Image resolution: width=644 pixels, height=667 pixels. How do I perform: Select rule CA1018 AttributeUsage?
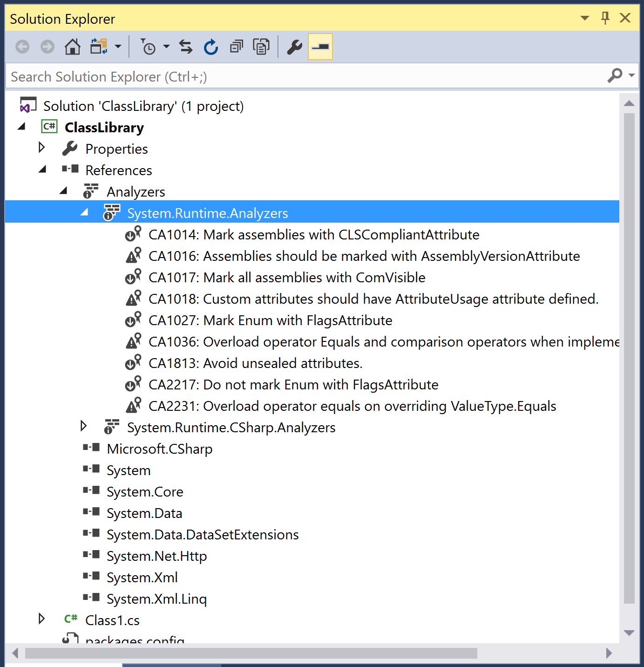[x=373, y=299]
